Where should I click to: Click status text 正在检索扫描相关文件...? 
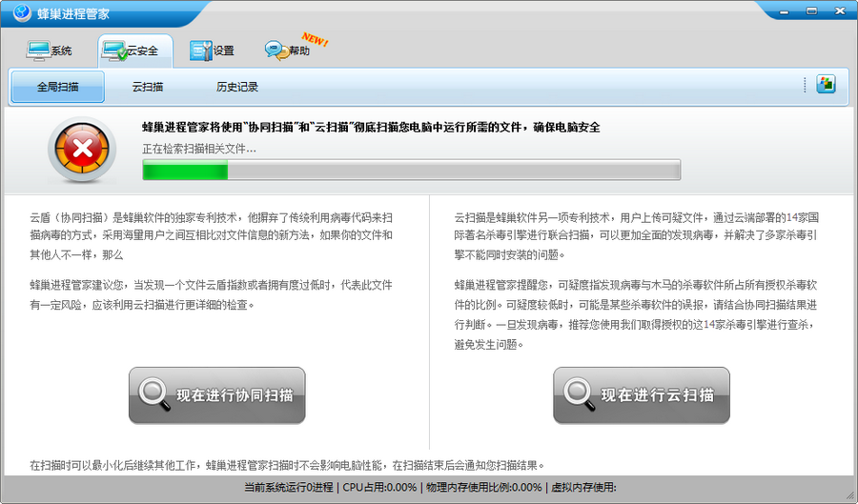199,149
